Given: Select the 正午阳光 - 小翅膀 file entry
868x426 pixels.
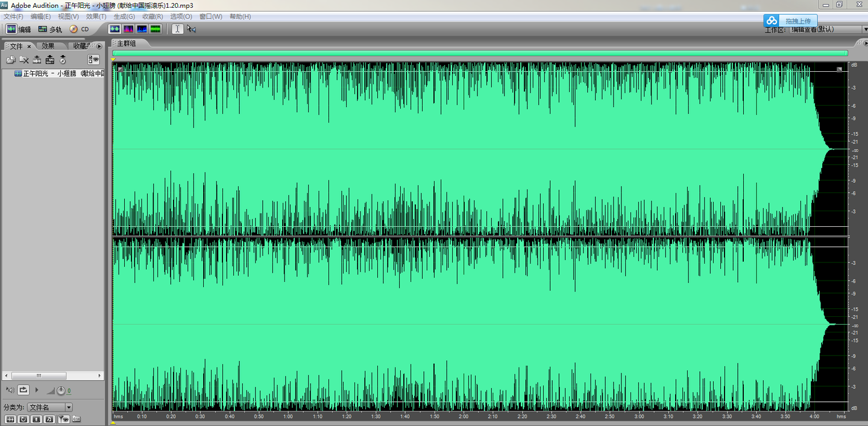Looking at the screenshot, I should pyautogui.click(x=60, y=74).
